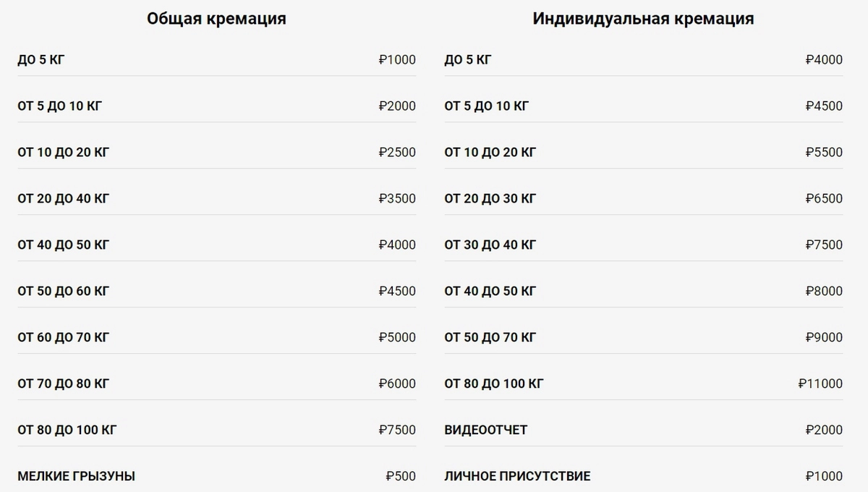Click "ОТ 80 ДО 100 КГ" under Общая кремация
This screenshot has width=868, height=492.
67,430
